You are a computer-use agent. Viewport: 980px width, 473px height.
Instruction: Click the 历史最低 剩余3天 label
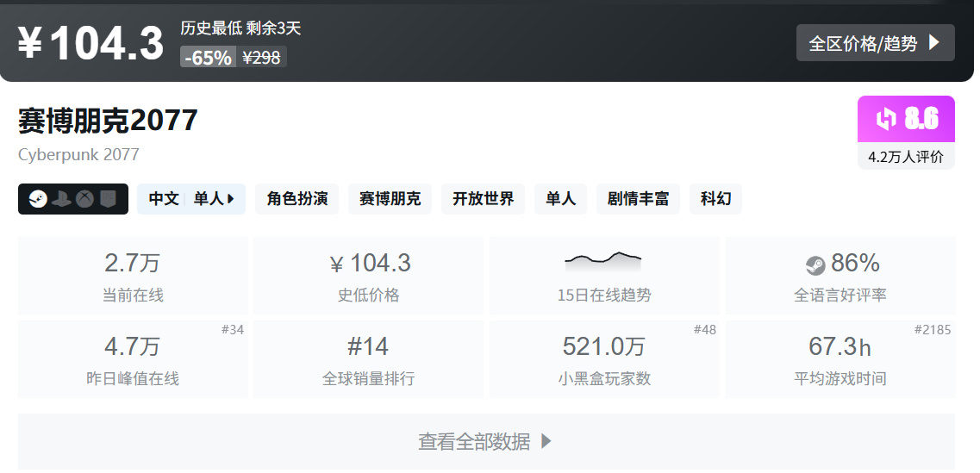coord(240,28)
